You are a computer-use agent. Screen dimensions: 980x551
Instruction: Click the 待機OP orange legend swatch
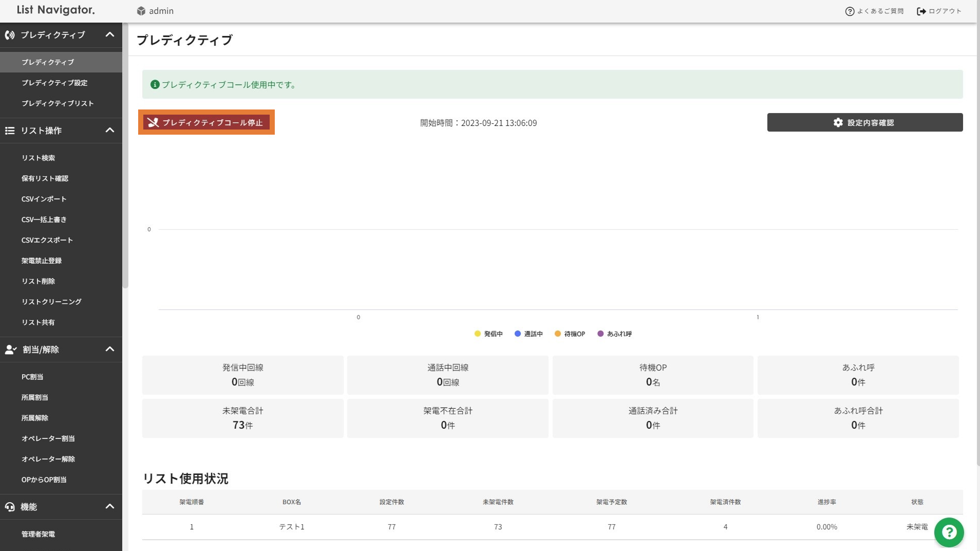557,334
